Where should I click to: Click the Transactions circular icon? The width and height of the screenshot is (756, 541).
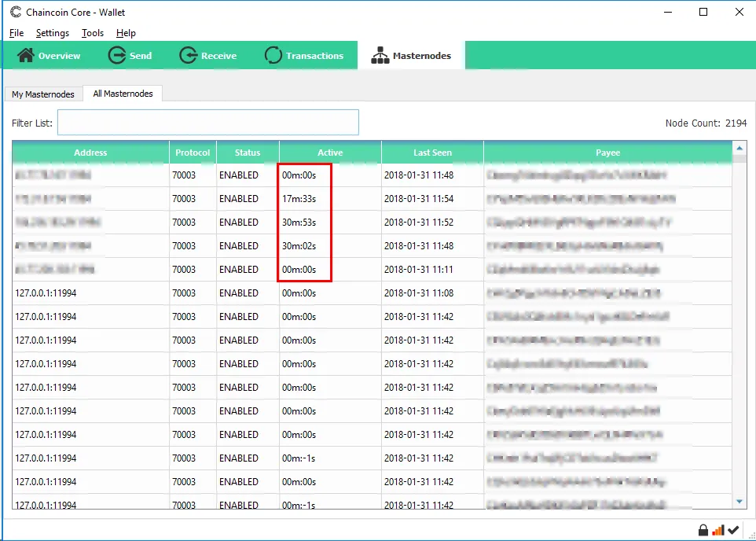(273, 56)
